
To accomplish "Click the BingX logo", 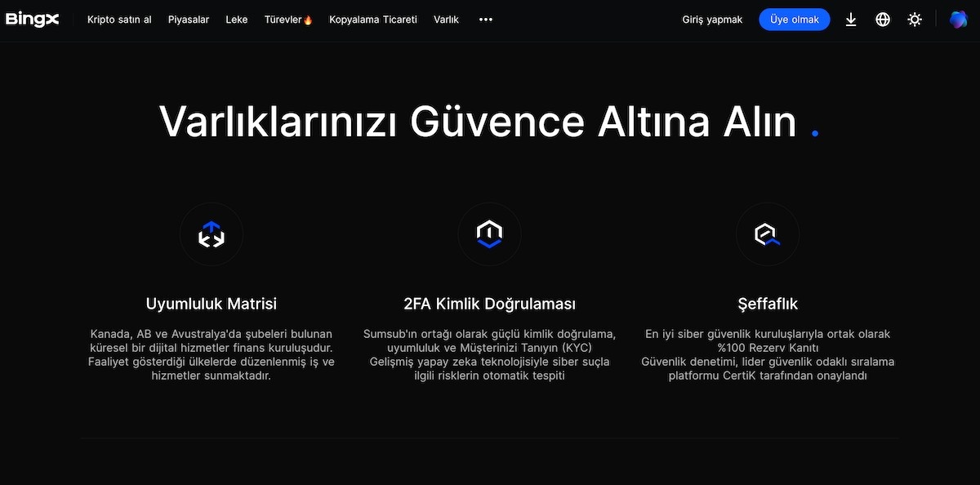I will pyautogui.click(x=32, y=19).
